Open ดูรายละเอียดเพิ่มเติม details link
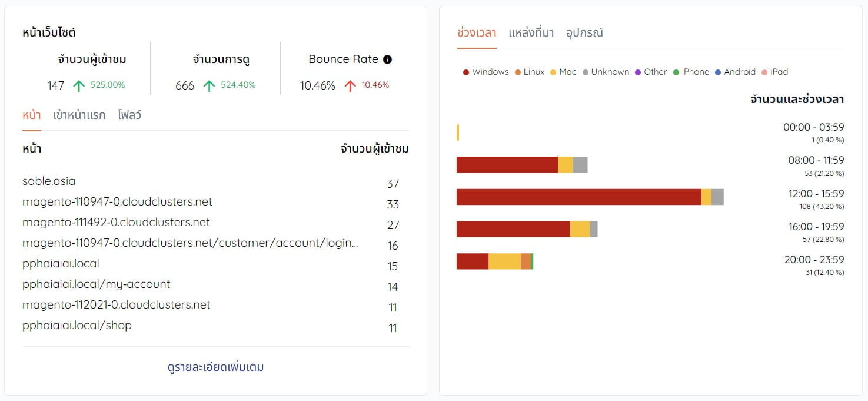The height and width of the screenshot is (401, 868). 215,366
